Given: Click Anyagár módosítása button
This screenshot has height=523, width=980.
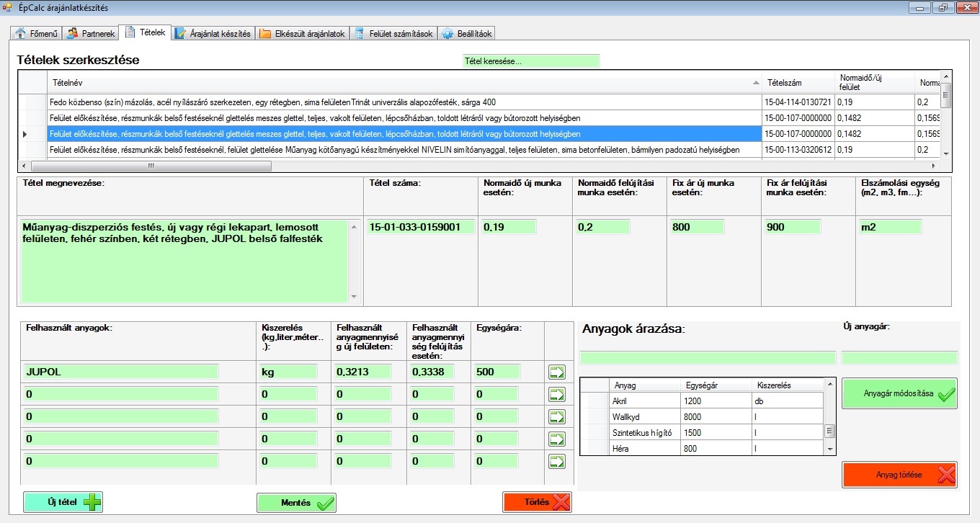Looking at the screenshot, I should point(899,393).
